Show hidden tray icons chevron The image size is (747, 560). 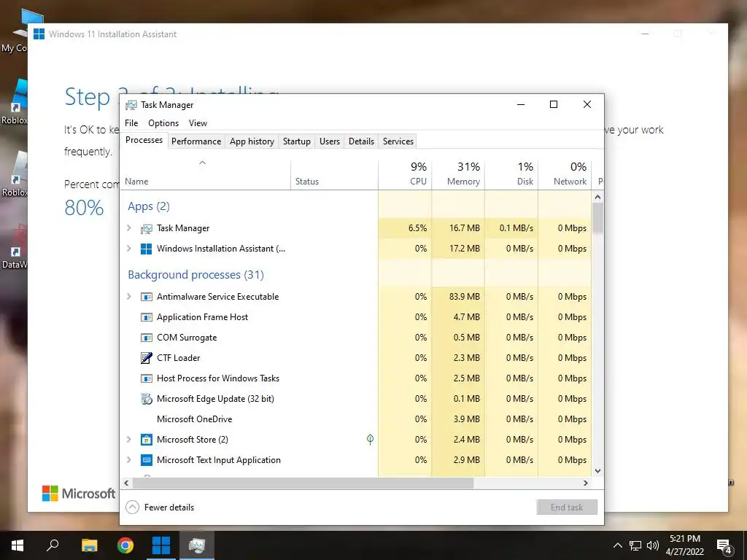617,545
